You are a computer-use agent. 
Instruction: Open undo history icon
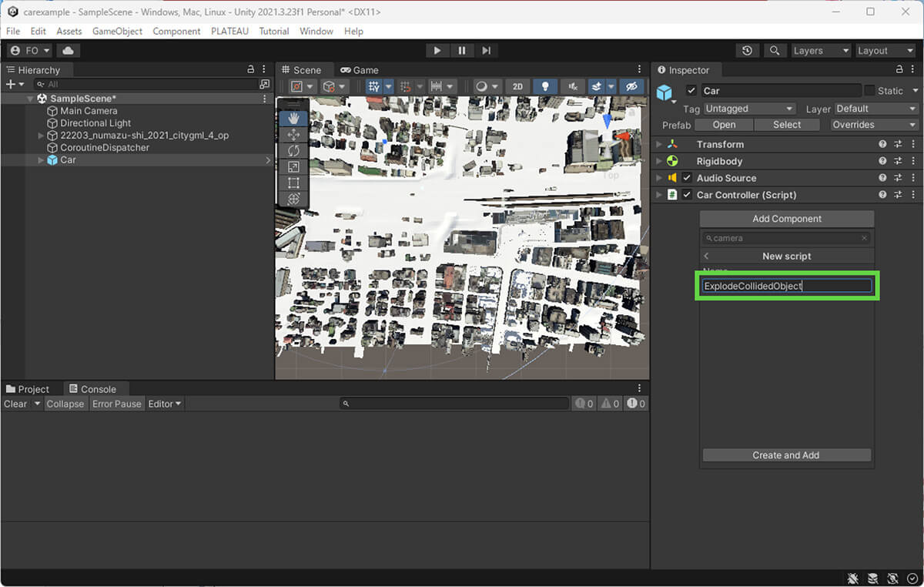click(x=747, y=51)
